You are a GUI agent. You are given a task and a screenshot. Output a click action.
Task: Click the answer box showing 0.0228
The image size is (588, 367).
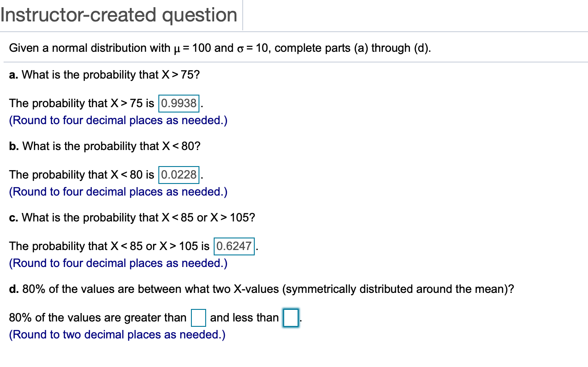point(178,175)
